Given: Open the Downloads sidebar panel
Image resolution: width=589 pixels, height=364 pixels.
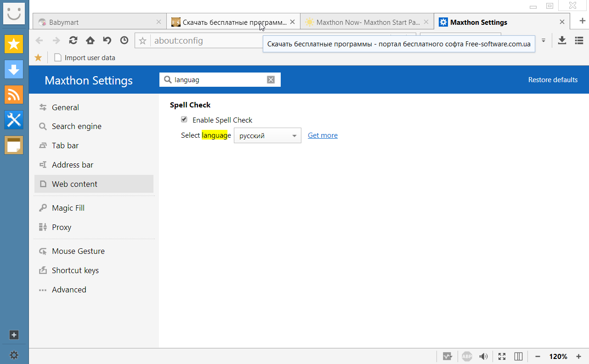Looking at the screenshot, I should 14,69.
